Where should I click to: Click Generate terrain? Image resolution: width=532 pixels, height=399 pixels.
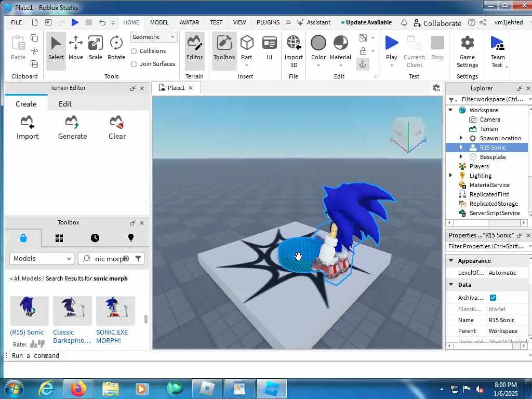pyautogui.click(x=72, y=128)
